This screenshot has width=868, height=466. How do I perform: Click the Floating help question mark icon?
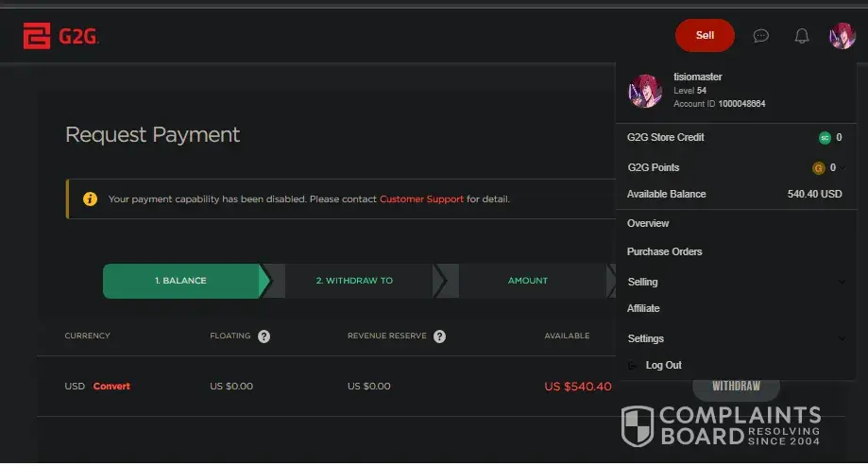(264, 336)
